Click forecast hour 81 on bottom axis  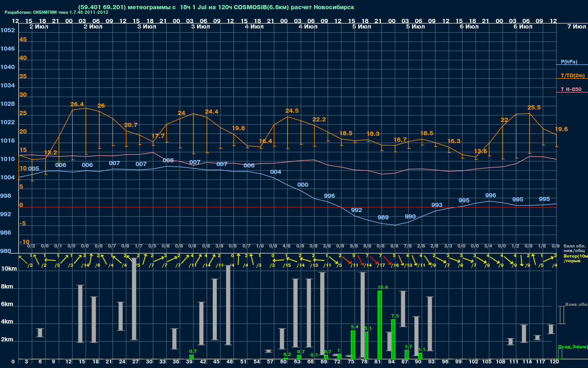point(378,362)
